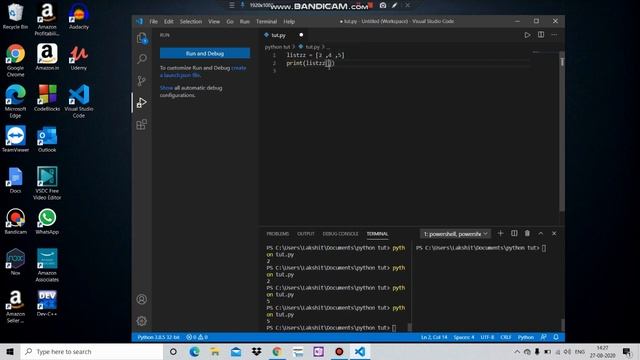Click the Bandicam pencil drawing icon
The width and height of the screenshot is (640, 360).
tap(395, 5)
